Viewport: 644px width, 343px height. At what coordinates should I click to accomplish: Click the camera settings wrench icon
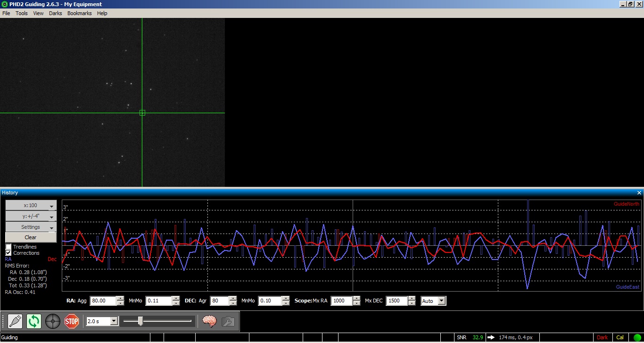click(x=228, y=321)
